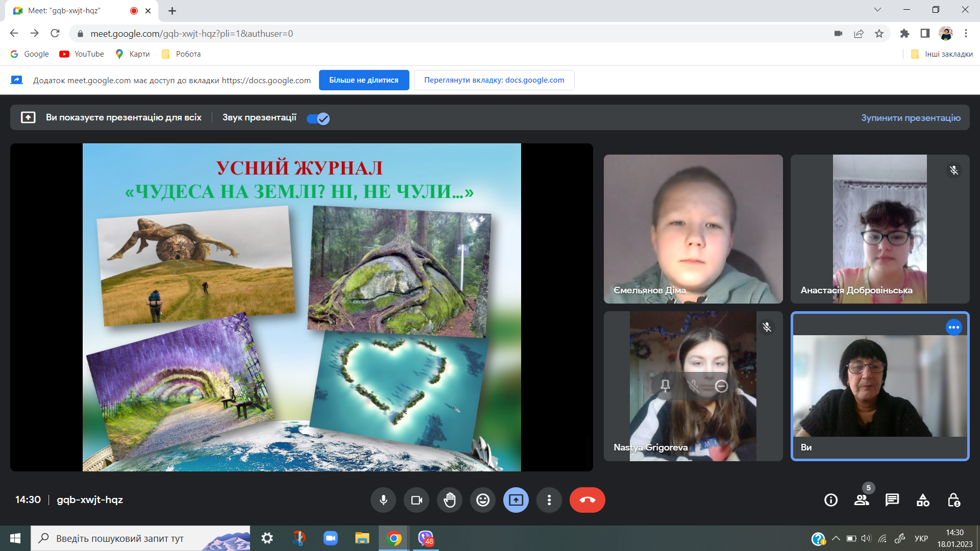Image resolution: width=980 pixels, height=551 pixels.
Task: Expand the browser tab search chevron
Action: pyautogui.click(x=877, y=10)
